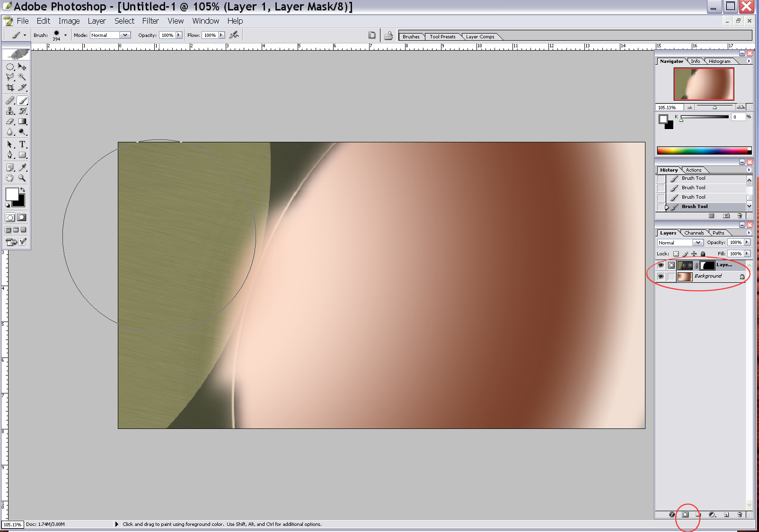Select the Zoom tool
The width and height of the screenshot is (759, 532).
click(x=22, y=178)
